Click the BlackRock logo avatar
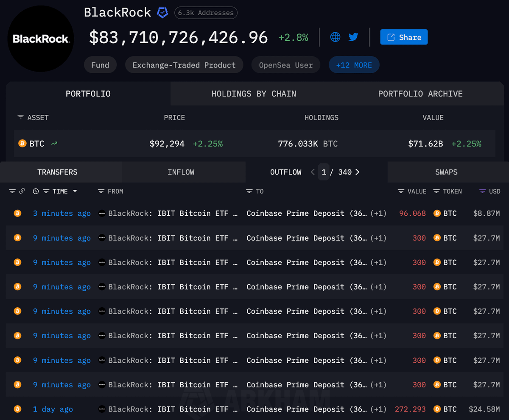This screenshot has width=509, height=420. click(x=41, y=39)
